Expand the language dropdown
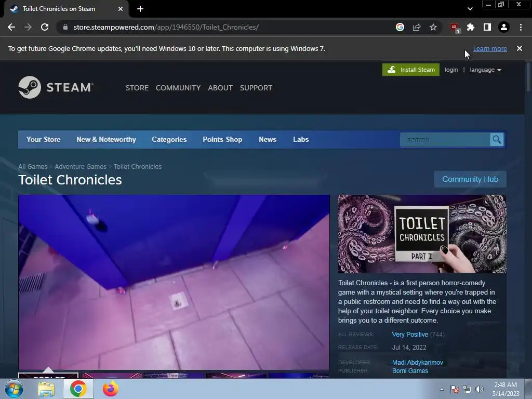Viewport: 532px width, 399px height. [485, 70]
